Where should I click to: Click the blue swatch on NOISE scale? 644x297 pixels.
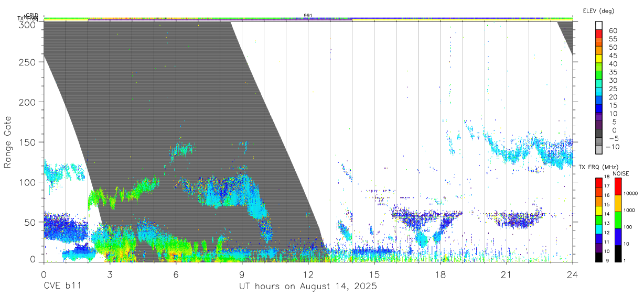pos(617,237)
